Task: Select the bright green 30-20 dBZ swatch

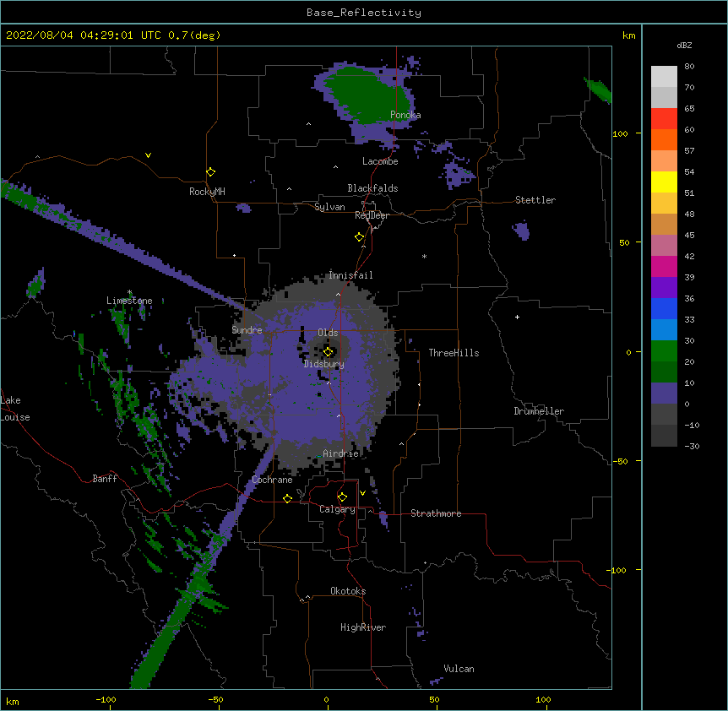Action: [664, 351]
